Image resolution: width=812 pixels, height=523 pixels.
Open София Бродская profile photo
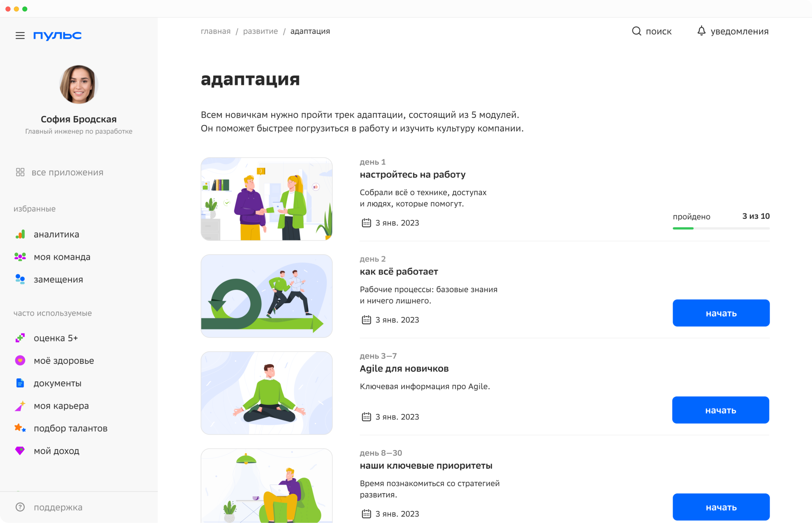[x=79, y=84]
